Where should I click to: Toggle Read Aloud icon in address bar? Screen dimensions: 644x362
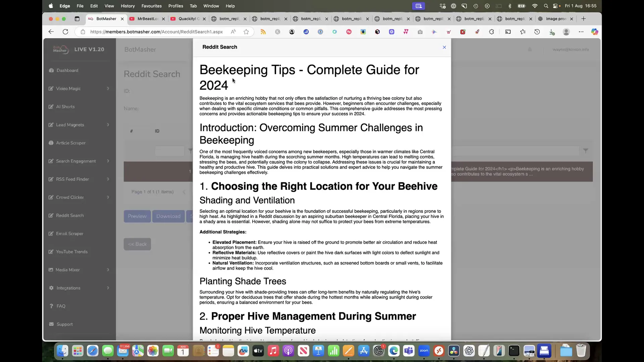pos(233,32)
